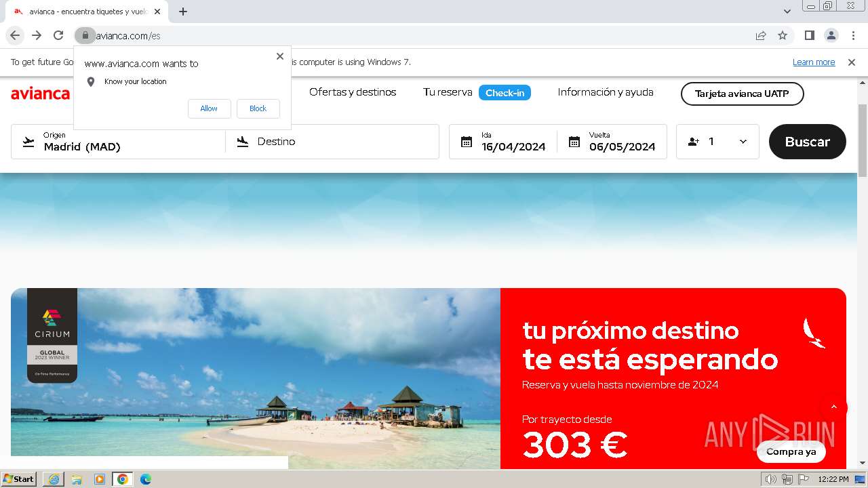Open a new browser tab
This screenshot has width=868, height=488.
pyautogui.click(x=183, y=12)
